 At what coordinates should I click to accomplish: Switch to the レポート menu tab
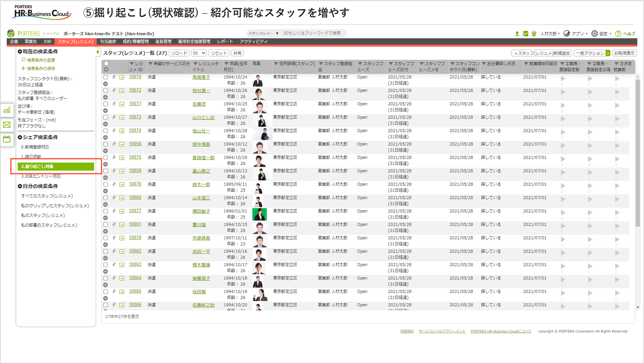pos(225,41)
